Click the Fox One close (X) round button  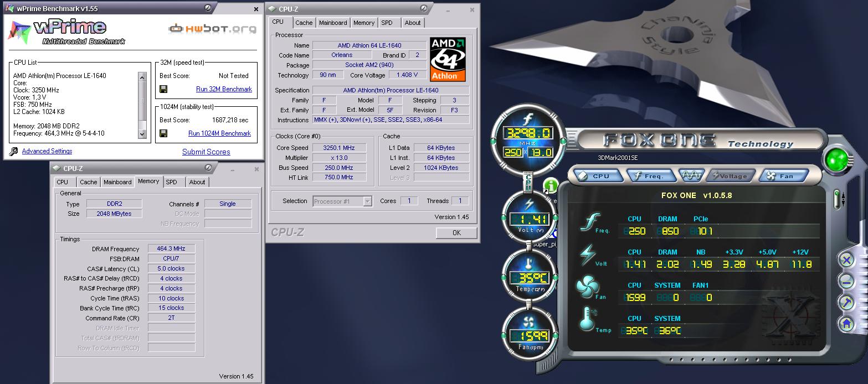pyautogui.click(x=846, y=260)
